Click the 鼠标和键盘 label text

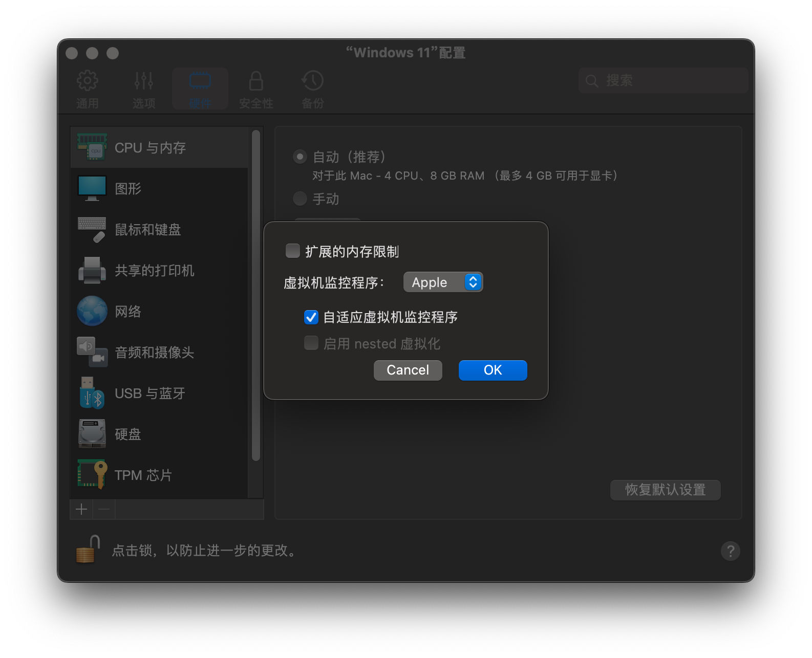coord(148,229)
